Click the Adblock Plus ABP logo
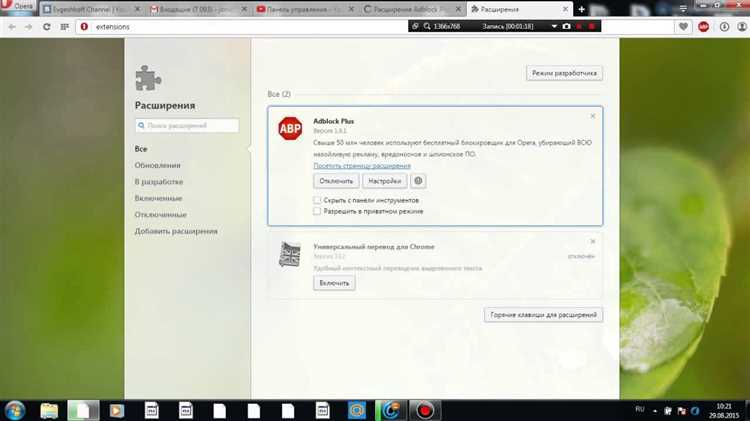The height and width of the screenshot is (421, 750). coord(290,128)
